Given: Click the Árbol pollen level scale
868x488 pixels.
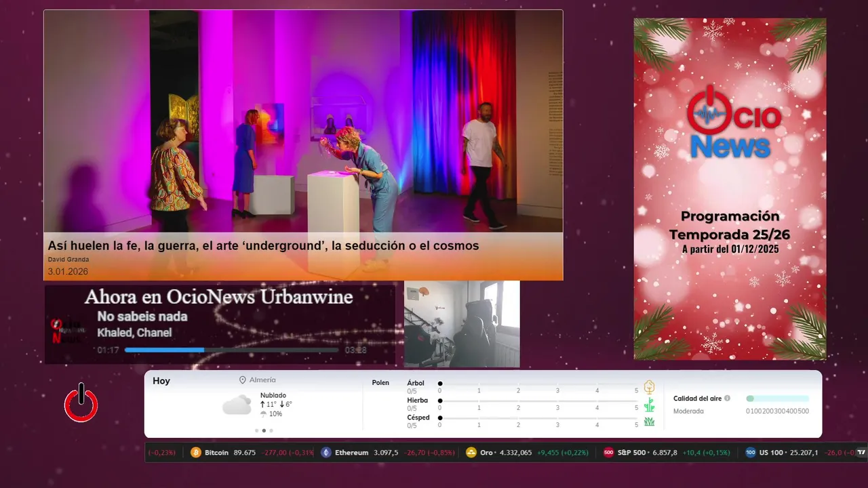Looking at the screenshot, I should pos(538,387).
